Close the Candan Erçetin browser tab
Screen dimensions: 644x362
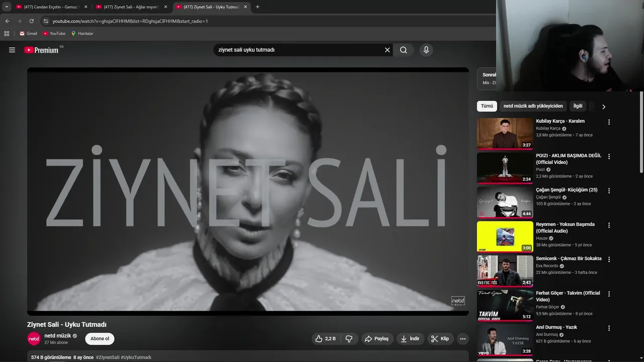[x=86, y=7]
